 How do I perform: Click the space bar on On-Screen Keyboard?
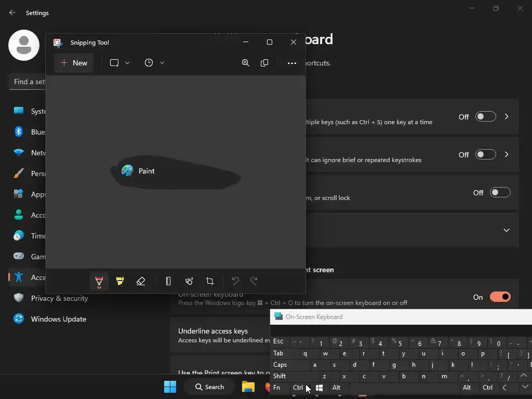pos(404,388)
